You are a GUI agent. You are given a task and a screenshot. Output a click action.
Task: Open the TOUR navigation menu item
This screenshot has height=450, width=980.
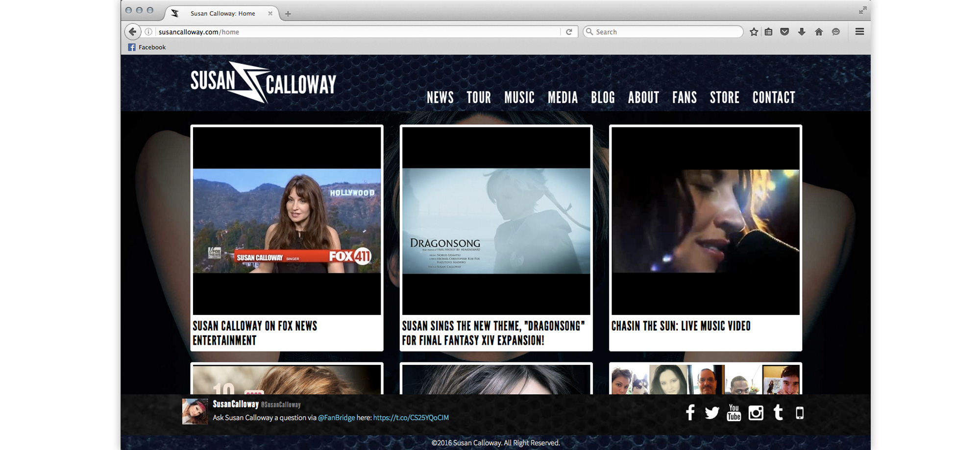tap(478, 97)
